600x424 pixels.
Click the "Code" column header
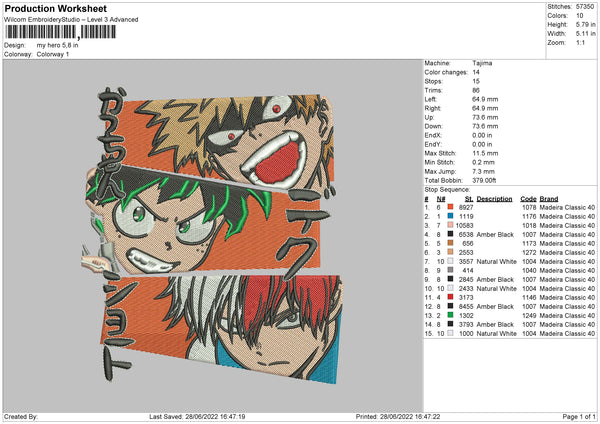528,199
